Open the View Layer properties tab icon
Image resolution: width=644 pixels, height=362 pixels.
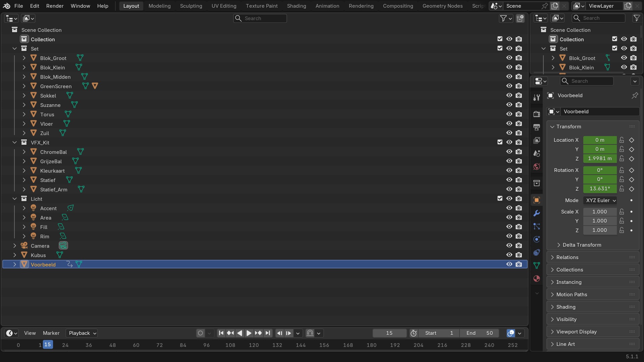537,140
